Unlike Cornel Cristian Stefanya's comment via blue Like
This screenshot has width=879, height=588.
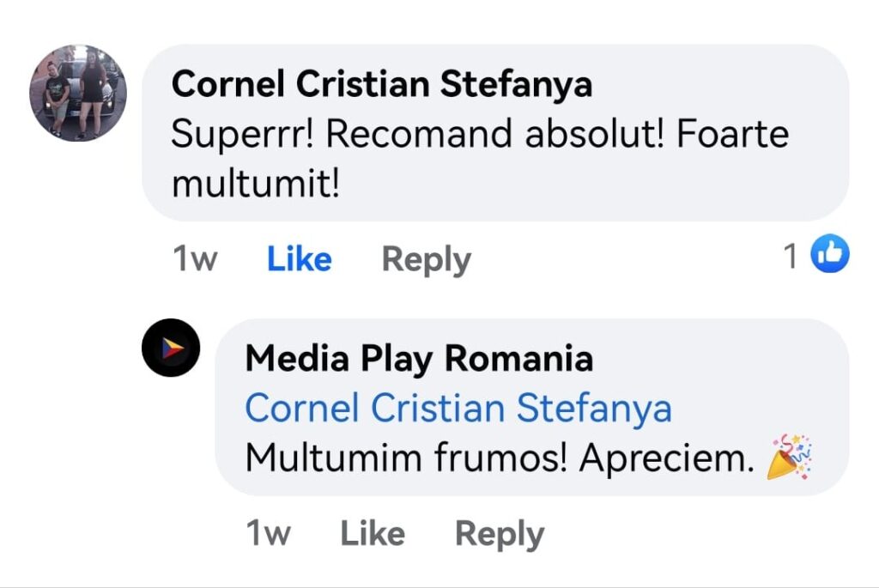[299, 258]
